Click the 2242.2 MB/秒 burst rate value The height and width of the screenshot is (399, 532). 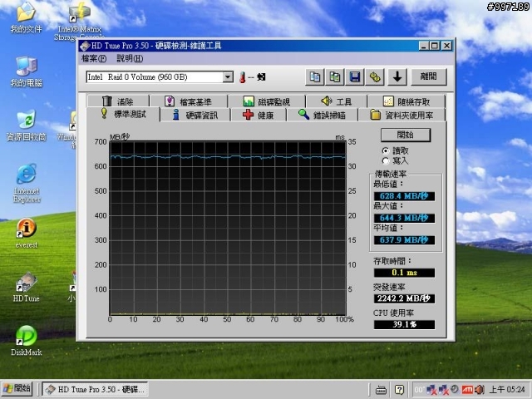pyautogui.click(x=404, y=298)
